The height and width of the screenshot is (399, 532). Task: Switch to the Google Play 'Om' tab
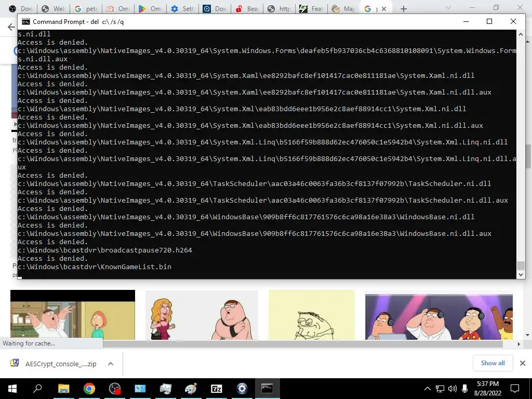tap(150, 9)
